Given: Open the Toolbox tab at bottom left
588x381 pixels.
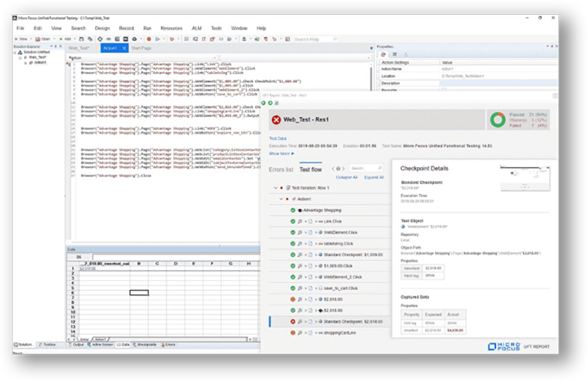Looking at the screenshot, I should coord(48,344).
